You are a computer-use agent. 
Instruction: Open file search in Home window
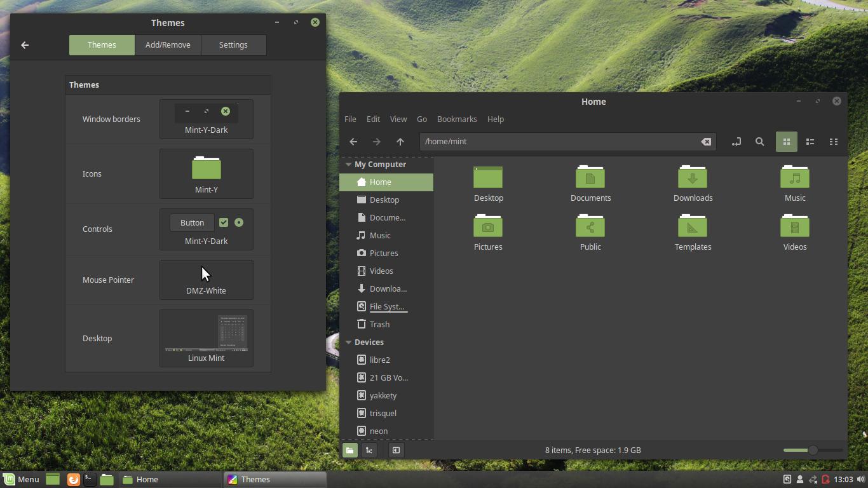tap(759, 142)
